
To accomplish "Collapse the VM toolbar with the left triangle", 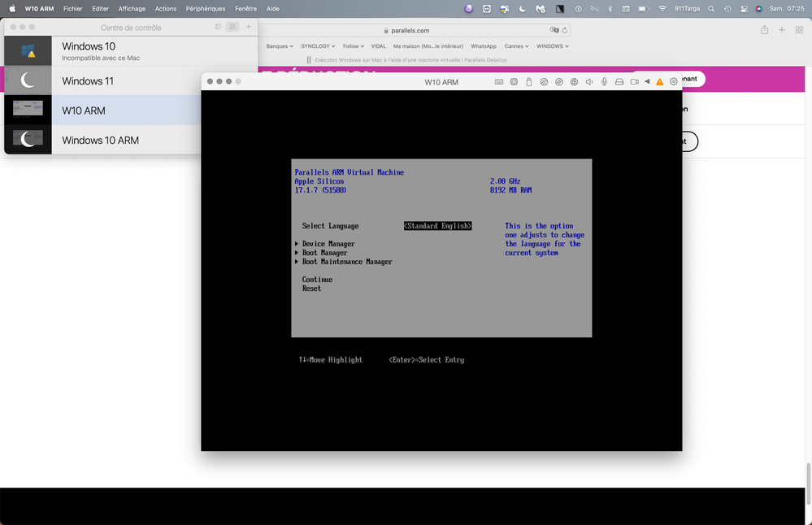I will (647, 81).
